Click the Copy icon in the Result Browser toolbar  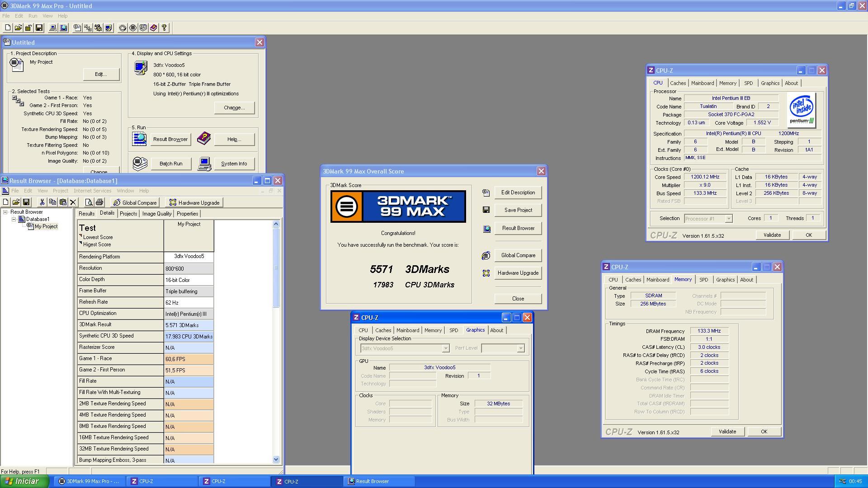pos(52,202)
